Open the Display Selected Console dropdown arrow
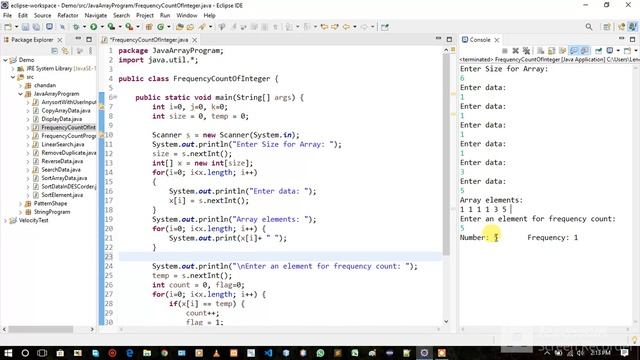The image size is (640, 360). pyautogui.click(x=618, y=51)
